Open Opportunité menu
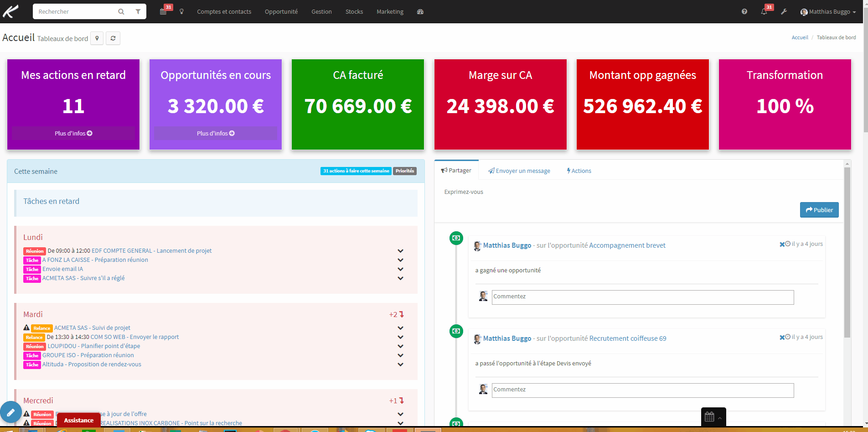868x432 pixels. click(281, 12)
